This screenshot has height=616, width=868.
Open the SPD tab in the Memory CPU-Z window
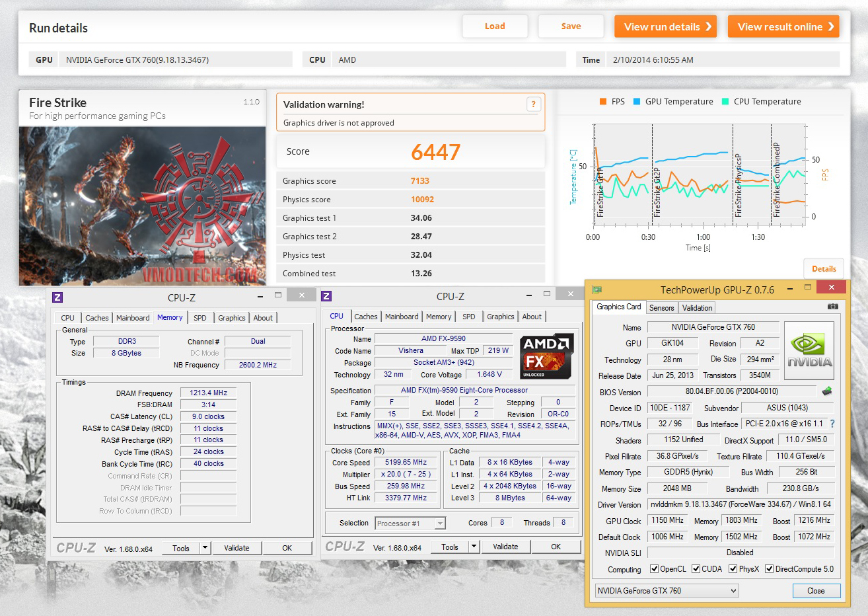pos(200,318)
